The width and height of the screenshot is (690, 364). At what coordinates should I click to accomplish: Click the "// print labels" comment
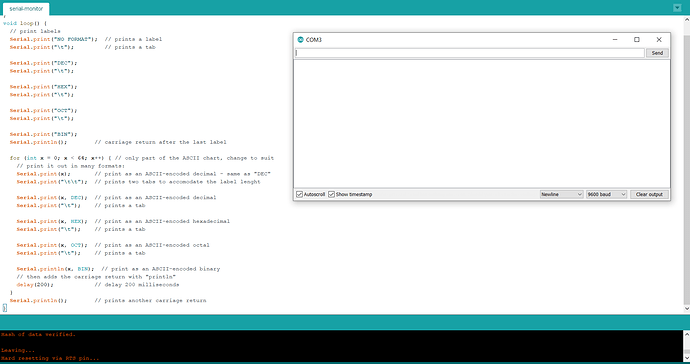35,31
